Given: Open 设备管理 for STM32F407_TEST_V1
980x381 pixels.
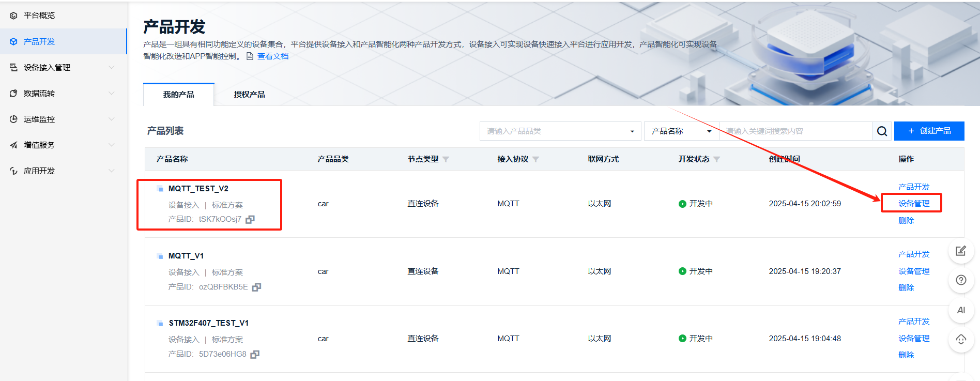Looking at the screenshot, I should (914, 338).
